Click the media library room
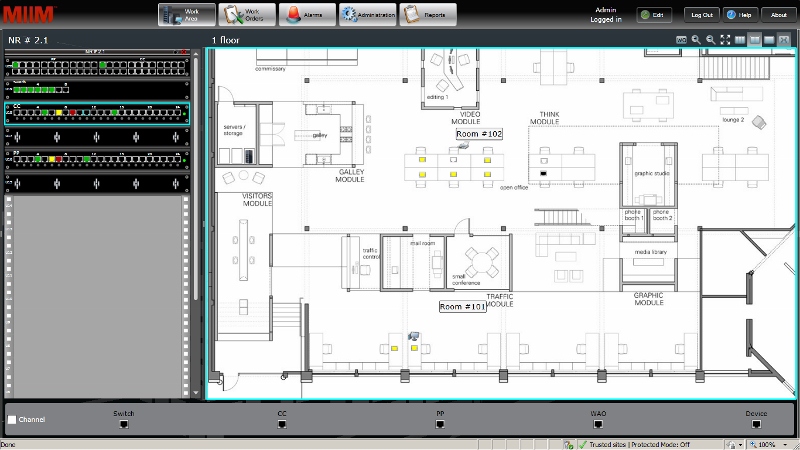This screenshot has width=800, height=450. click(x=649, y=263)
